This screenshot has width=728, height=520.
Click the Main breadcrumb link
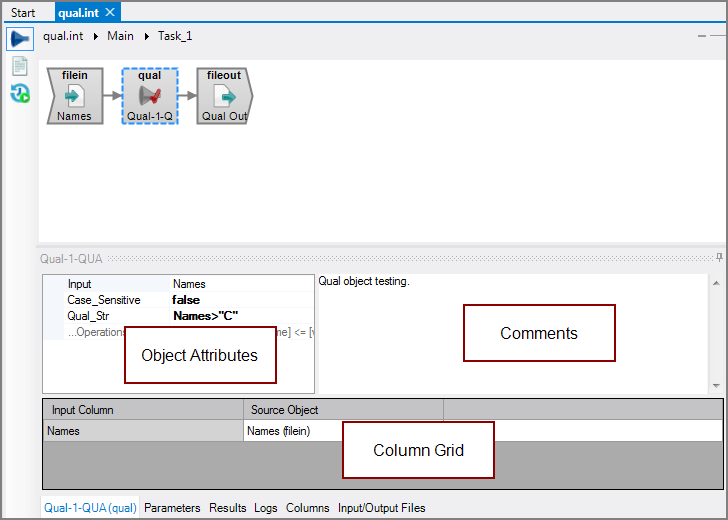coord(120,36)
